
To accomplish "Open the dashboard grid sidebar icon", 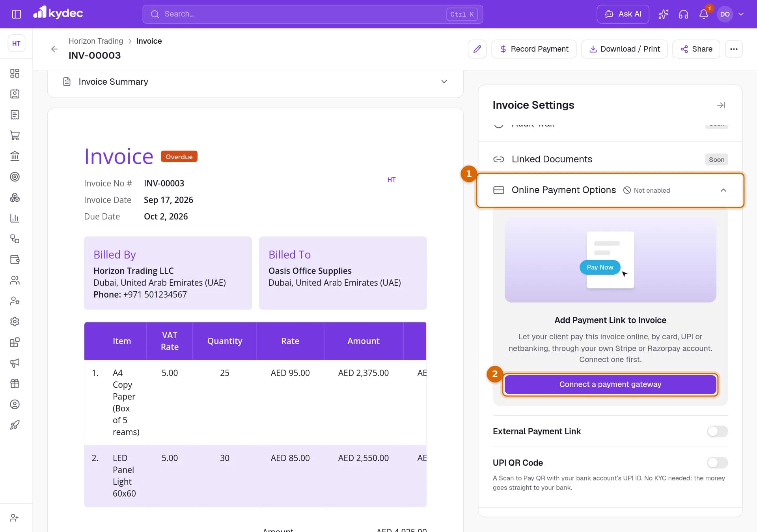I will 15,73.
